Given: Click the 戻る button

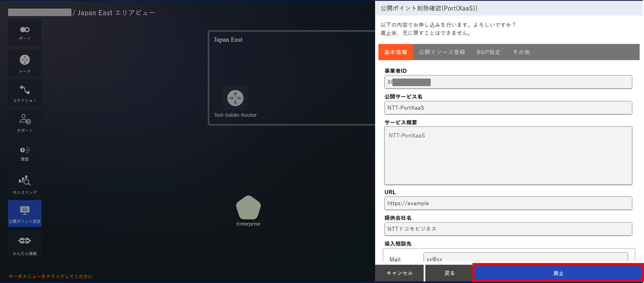Looking at the screenshot, I should click(450, 273).
